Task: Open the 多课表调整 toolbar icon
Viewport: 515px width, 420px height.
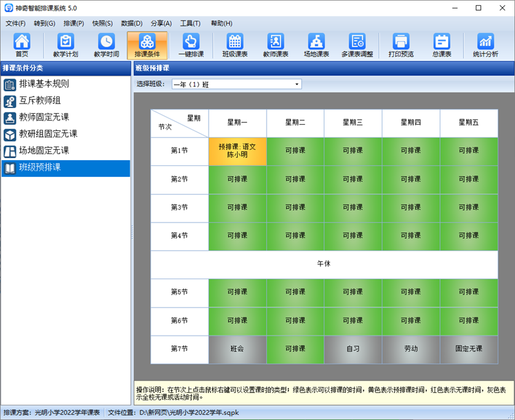Action: tap(357, 45)
